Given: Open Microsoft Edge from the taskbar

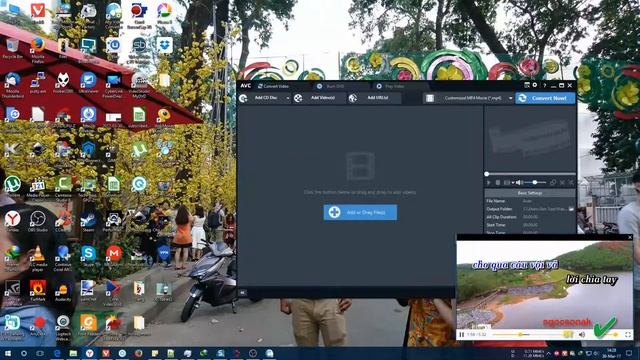Looking at the screenshot, I should (x=57, y=353).
